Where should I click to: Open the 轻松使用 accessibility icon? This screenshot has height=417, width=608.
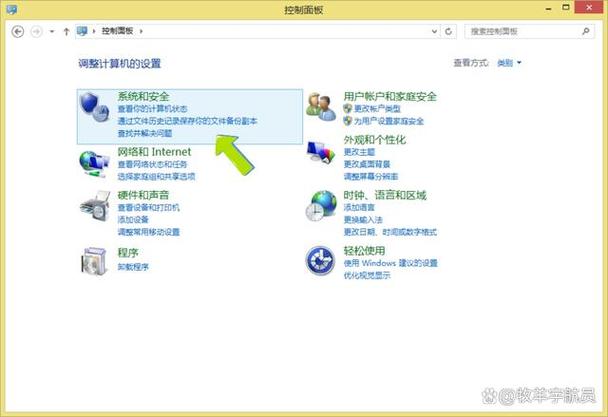(321, 261)
